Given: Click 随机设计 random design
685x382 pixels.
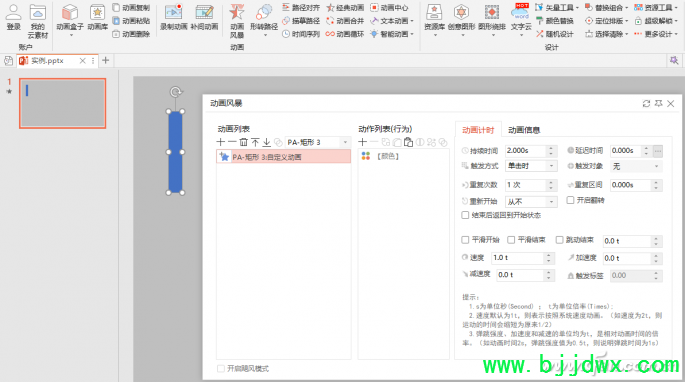Looking at the screenshot, I should [x=555, y=34].
